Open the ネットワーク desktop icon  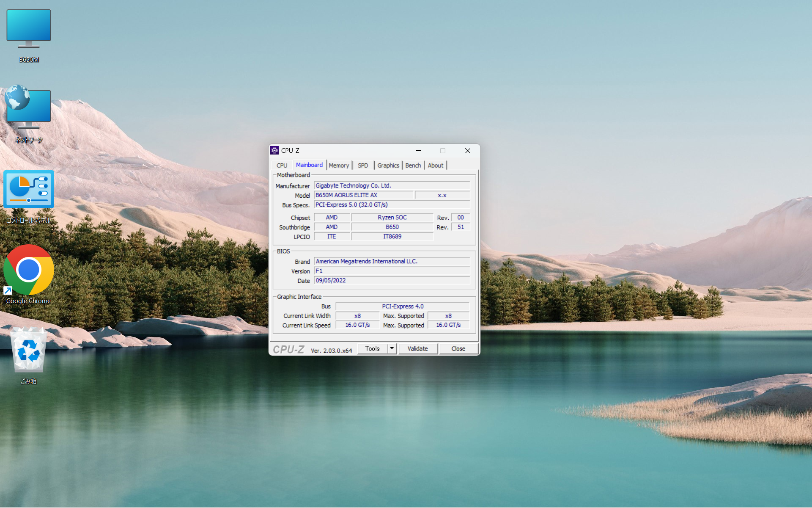click(29, 114)
